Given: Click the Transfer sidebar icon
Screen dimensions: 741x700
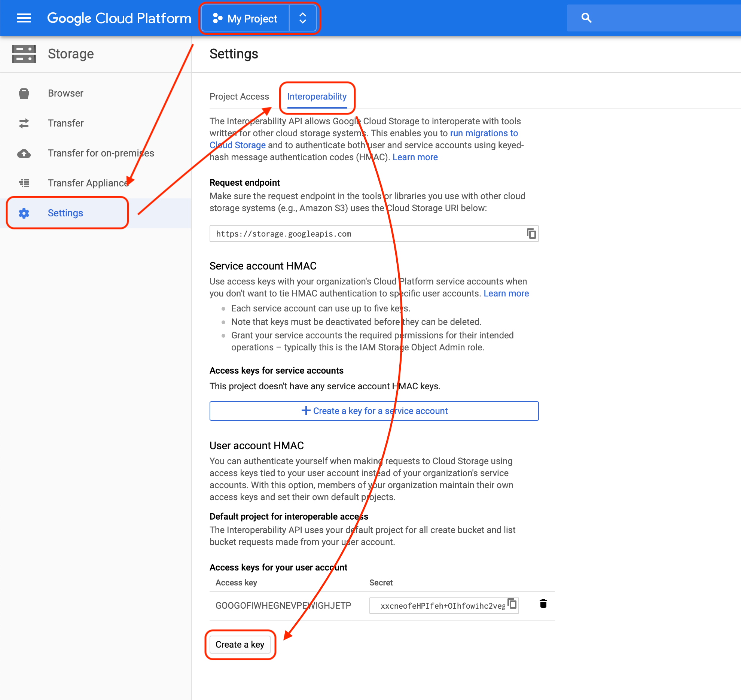Looking at the screenshot, I should click(x=24, y=123).
